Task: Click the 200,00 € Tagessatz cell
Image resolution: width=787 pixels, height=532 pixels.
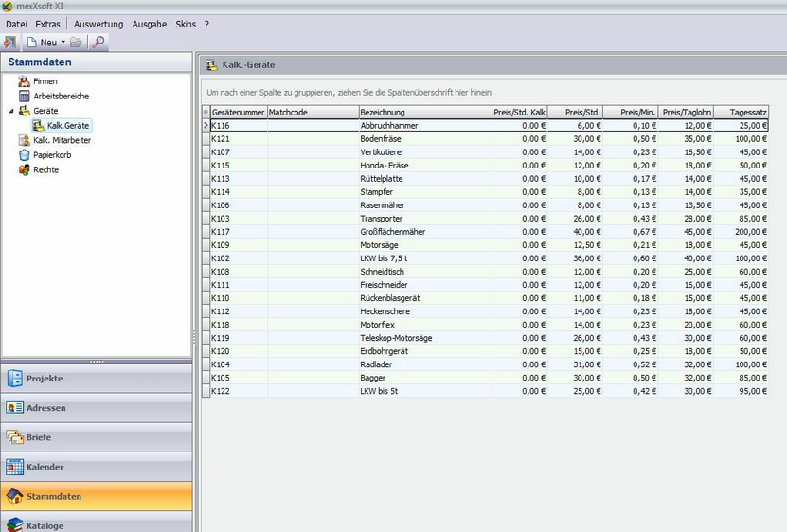Action: [x=741, y=232]
